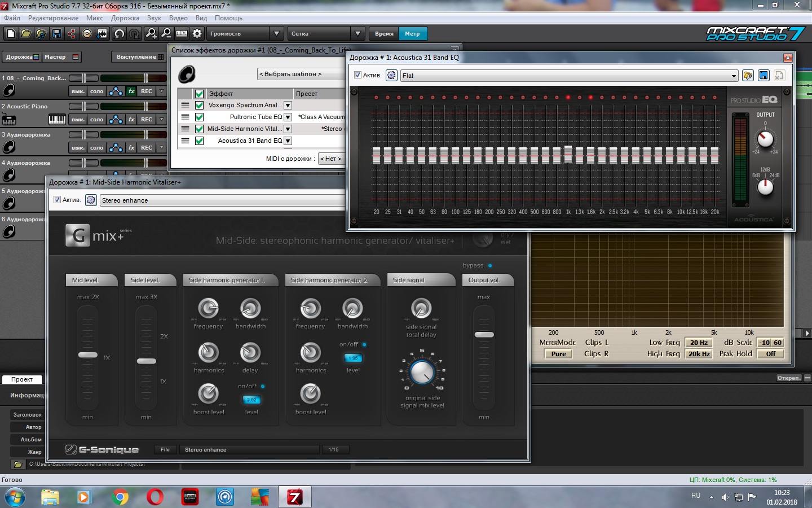This screenshot has height=508, width=812.
Task: Zoom out with magnifier minus icon
Action: tap(166, 34)
